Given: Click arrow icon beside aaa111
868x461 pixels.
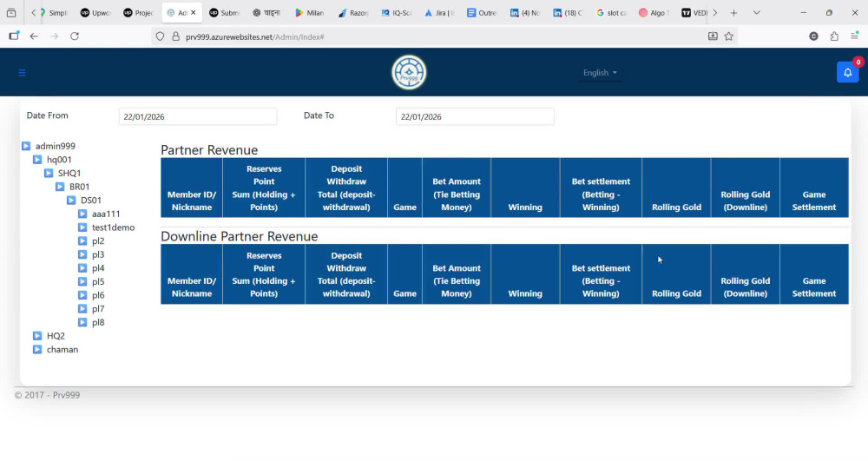Looking at the screenshot, I should coord(82,214).
